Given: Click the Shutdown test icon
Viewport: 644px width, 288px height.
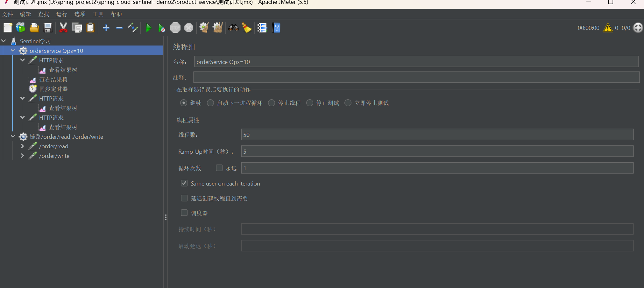Looking at the screenshot, I should click(x=189, y=28).
